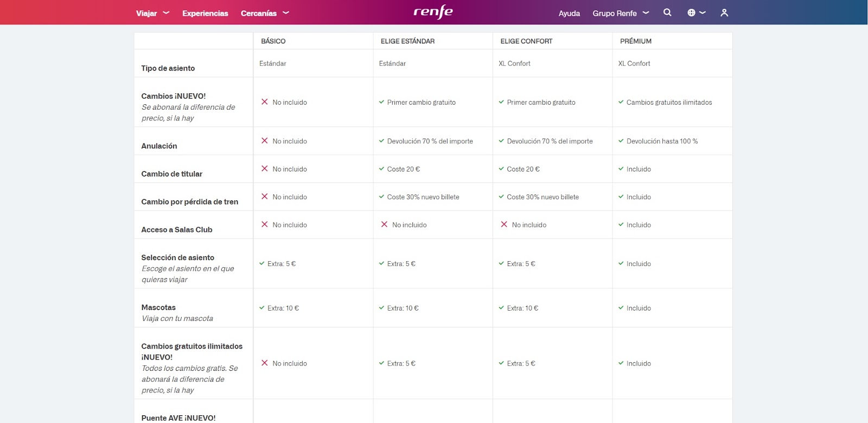The image size is (868, 423).
Task: Click 'Extra: 5 €' in Elige Confort unlimited changes
Action: coord(521,364)
